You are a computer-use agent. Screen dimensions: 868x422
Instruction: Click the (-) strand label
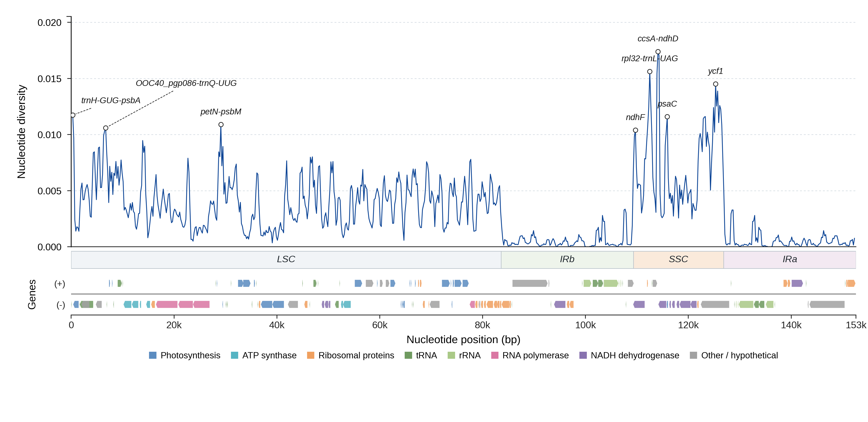pyautogui.click(x=61, y=305)
